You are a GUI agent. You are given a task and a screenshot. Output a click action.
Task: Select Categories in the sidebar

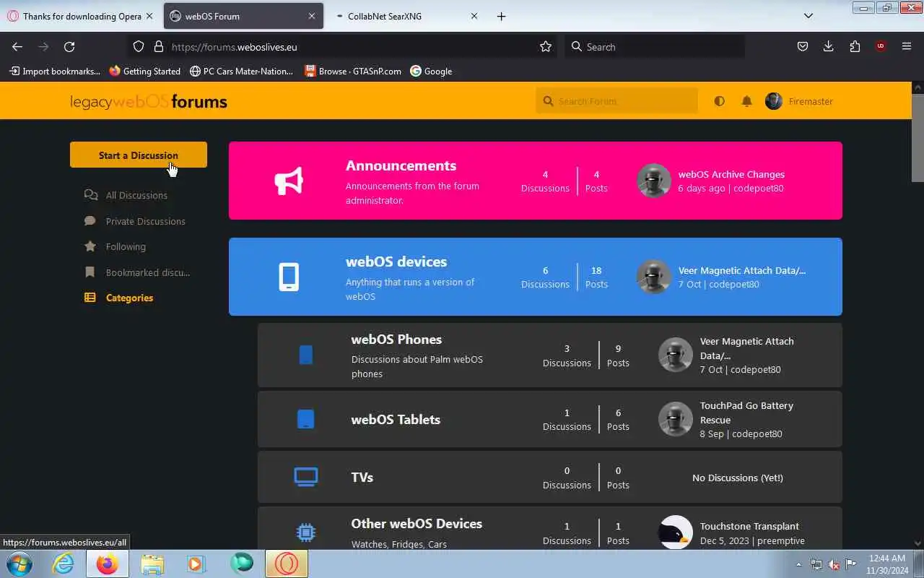tap(129, 298)
